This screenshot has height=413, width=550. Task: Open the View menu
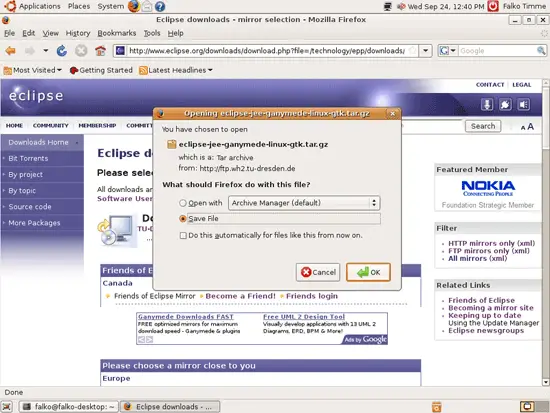[x=51, y=33]
